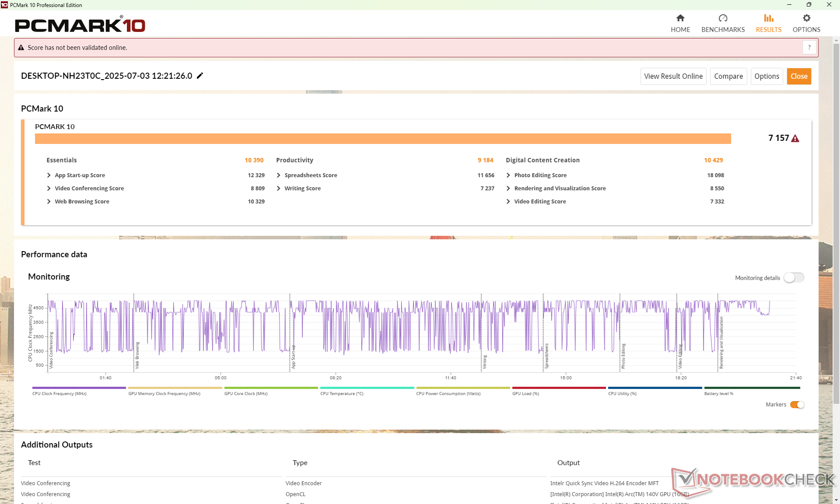This screenshot has width=840, height=504.
Task: Enable the Monitoring details toggle
Action: pos(794,278)
